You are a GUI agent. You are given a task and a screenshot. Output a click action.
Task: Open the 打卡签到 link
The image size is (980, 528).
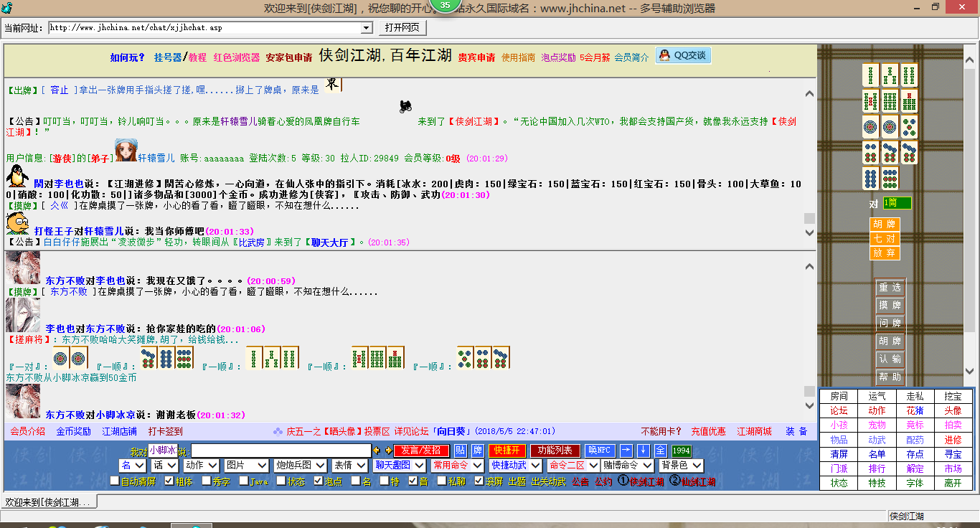pos(166,432)
